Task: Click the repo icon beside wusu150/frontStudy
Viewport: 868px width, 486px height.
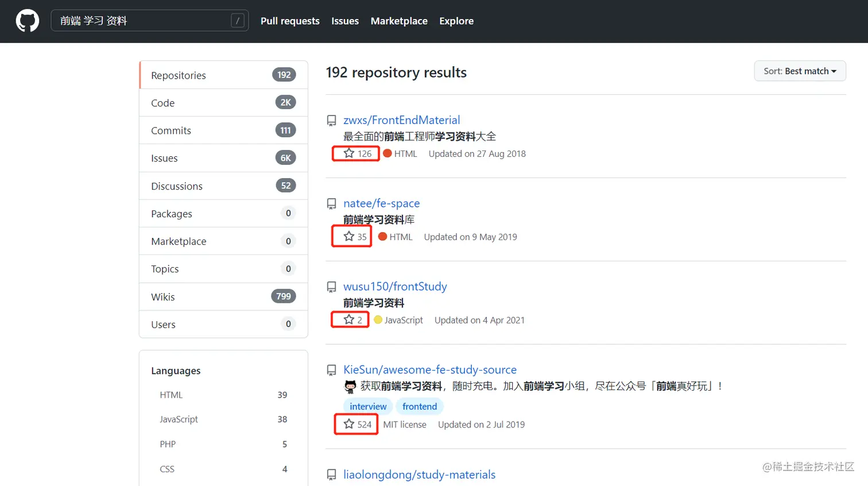Action: [x=332, y=287]
